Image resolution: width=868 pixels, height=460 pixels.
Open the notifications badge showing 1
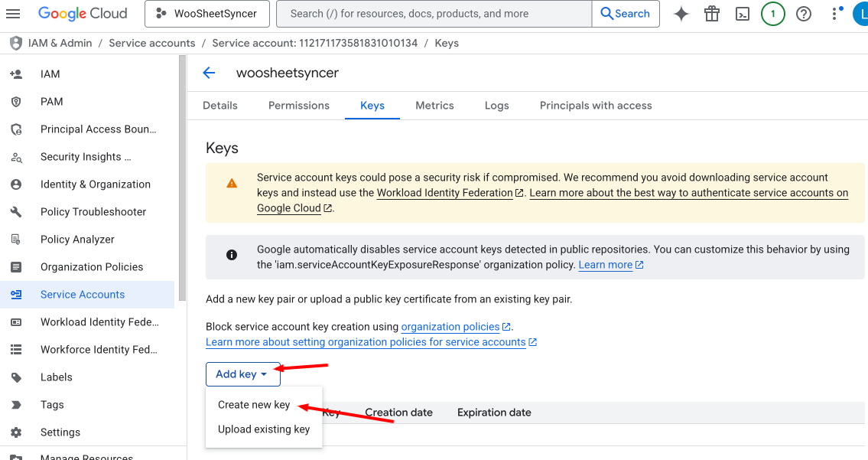coord(772,14)
